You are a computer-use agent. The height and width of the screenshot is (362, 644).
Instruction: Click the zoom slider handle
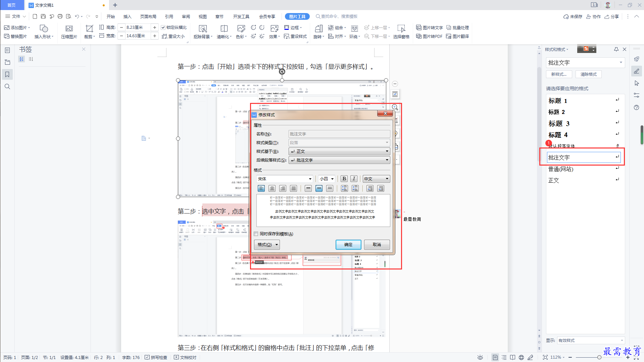tap(599, 357)
